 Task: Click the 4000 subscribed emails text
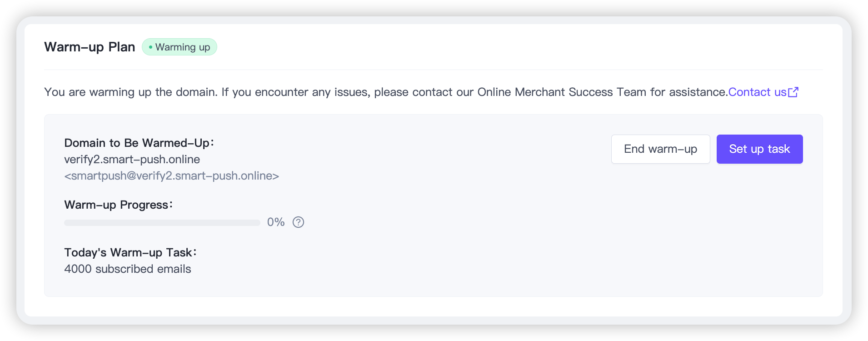pos(127,269)
